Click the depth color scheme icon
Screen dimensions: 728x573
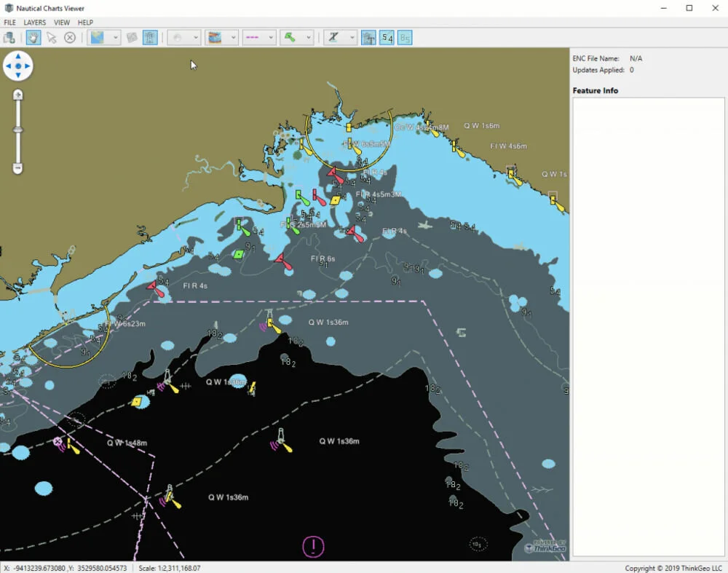coord(215,38)
